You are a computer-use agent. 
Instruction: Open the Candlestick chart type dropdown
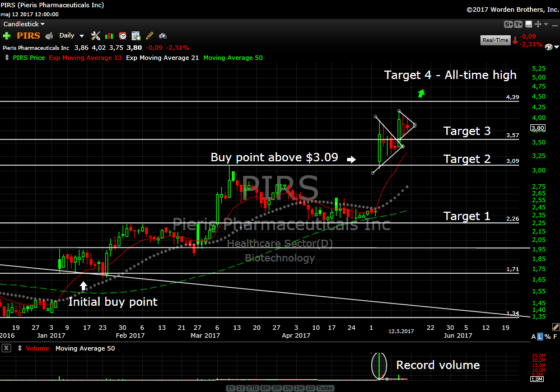[24, 24]
